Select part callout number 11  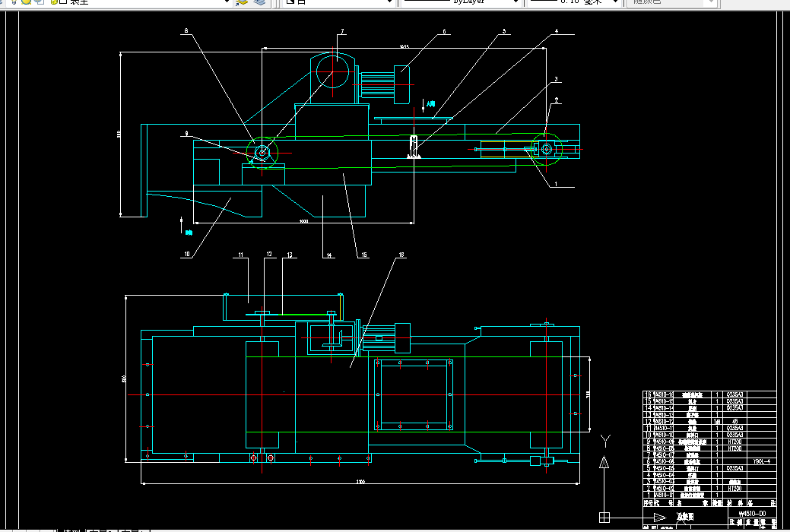pos(240,255)
